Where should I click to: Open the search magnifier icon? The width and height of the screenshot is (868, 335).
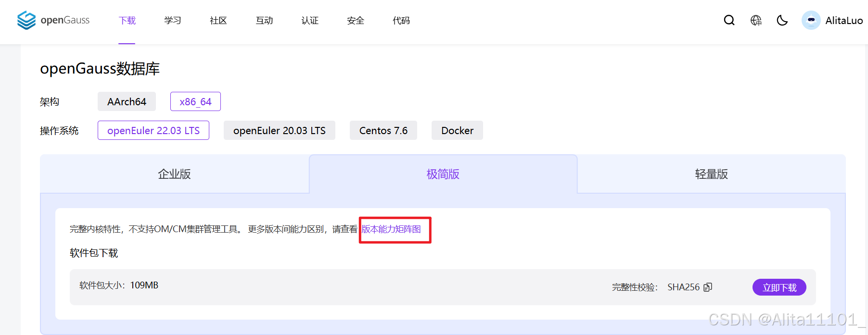(x=729, y=20)
